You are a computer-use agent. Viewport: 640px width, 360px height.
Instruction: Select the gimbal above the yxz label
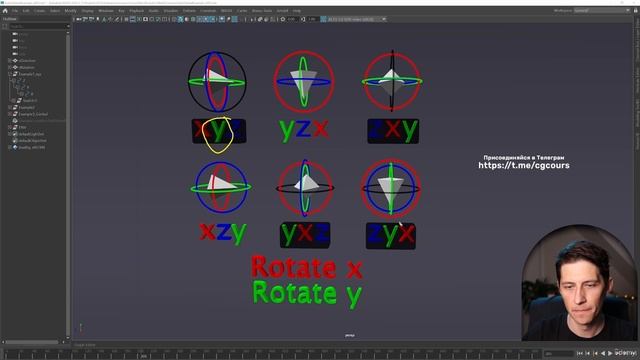(305, 188)
